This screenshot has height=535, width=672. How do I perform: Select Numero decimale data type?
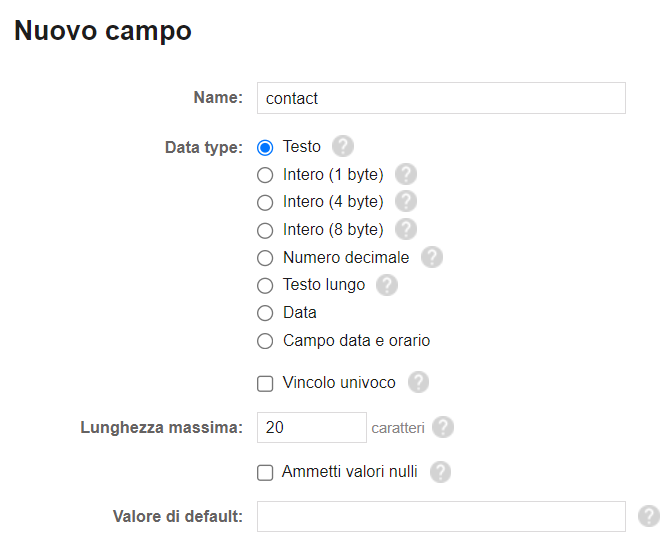pyautogui.click(x=265, y=258)
